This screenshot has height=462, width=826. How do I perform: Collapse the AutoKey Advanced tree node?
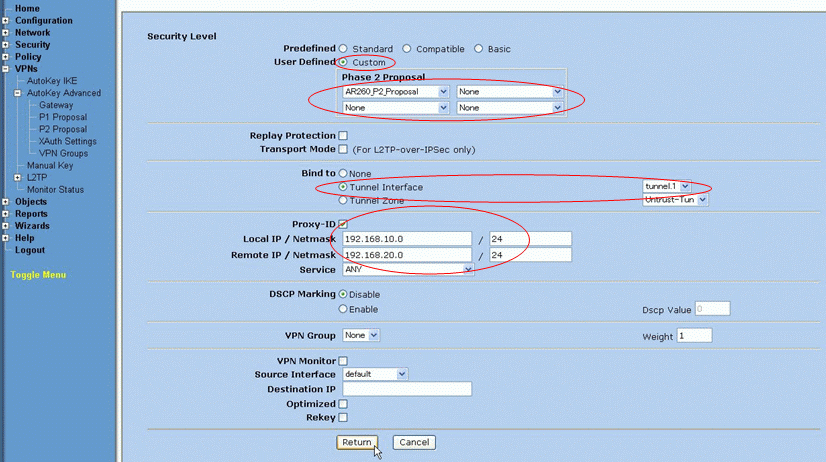click(17, 93)
